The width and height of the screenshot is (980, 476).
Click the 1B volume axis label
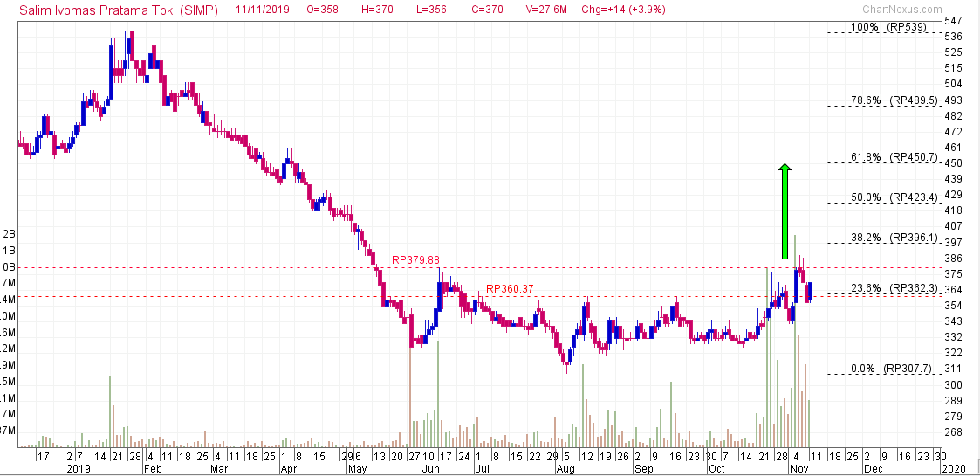[8, 251]
